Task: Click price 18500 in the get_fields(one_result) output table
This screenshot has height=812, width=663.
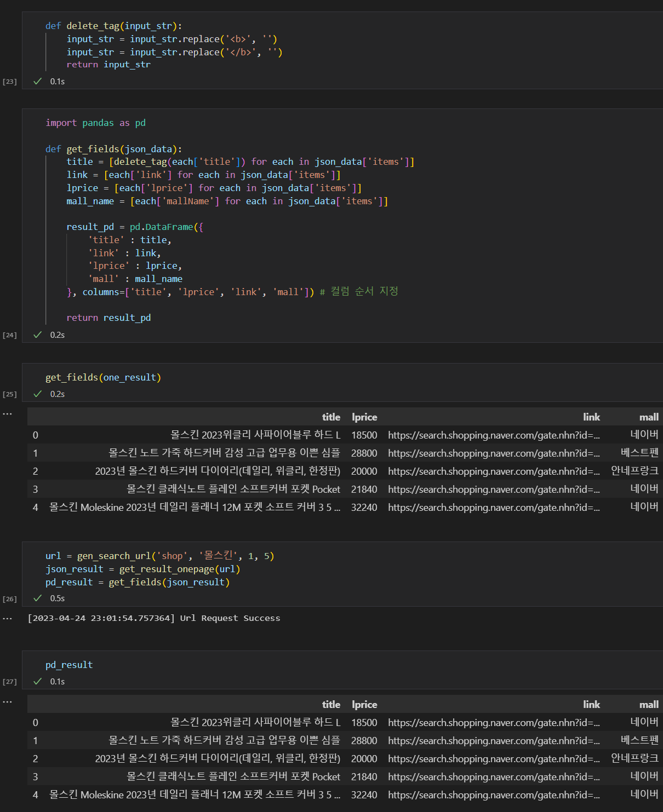Action: [x=364, y=435]
